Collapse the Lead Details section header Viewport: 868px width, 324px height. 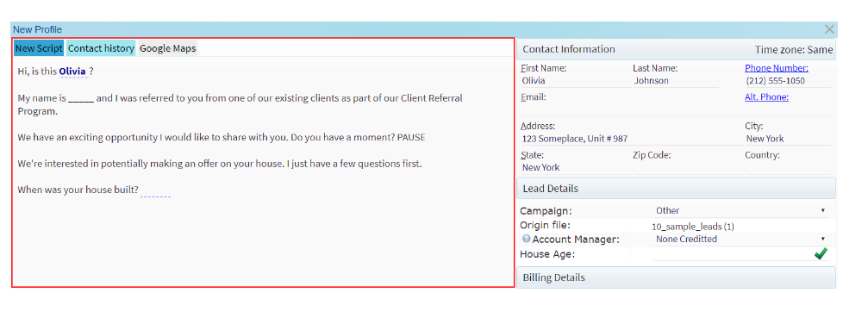(676, 189)
